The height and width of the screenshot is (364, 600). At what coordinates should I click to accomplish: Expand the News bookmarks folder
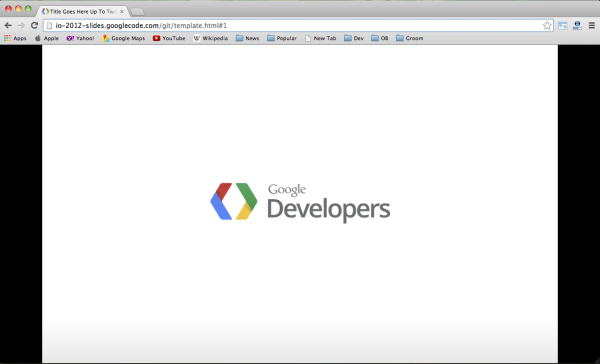(247, 38)
